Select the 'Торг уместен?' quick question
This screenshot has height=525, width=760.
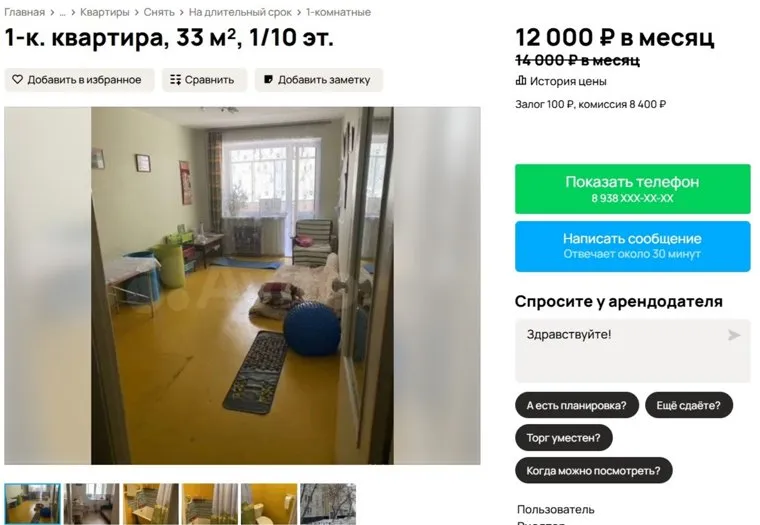pos(564,438)
